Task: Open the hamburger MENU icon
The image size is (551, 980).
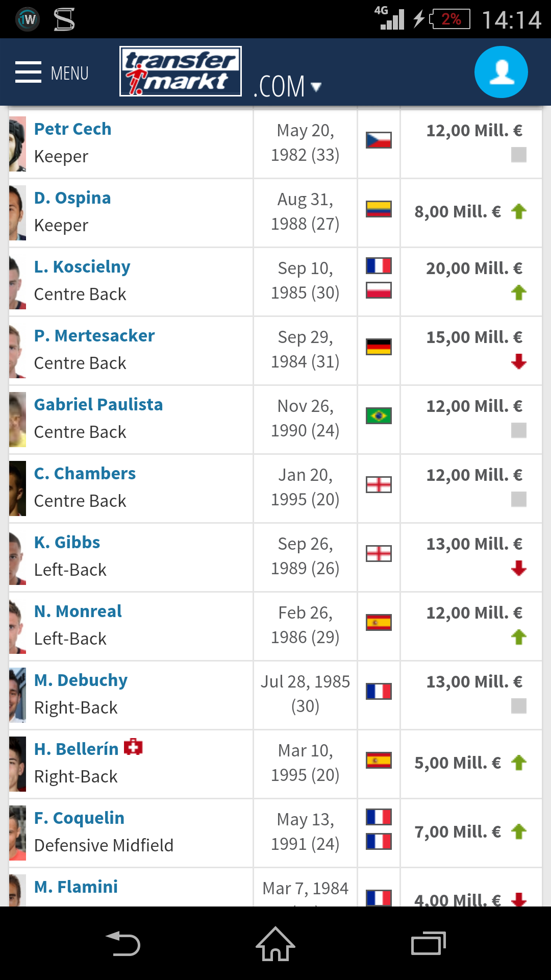Action: [x=28, y=72]
